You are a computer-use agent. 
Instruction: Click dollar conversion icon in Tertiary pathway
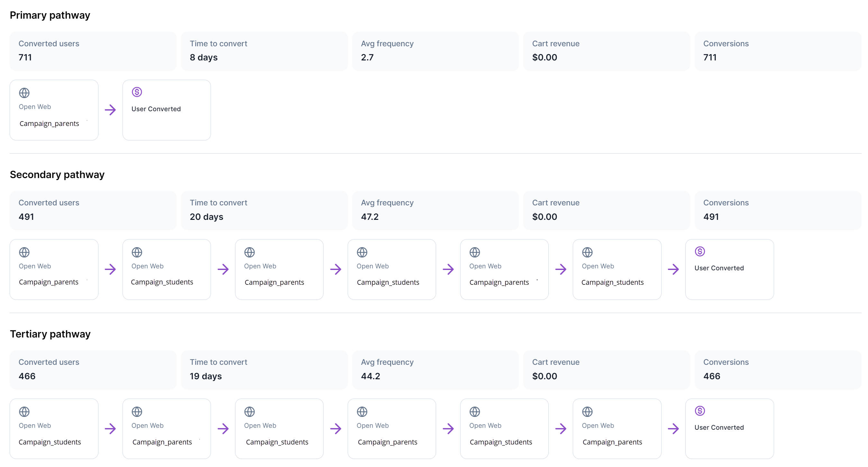[x=699, y=410]
